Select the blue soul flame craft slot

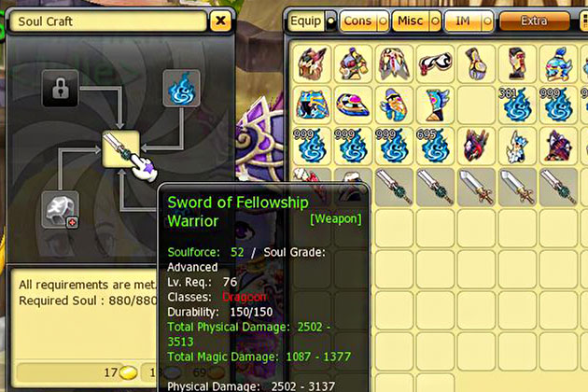point(181,89)
